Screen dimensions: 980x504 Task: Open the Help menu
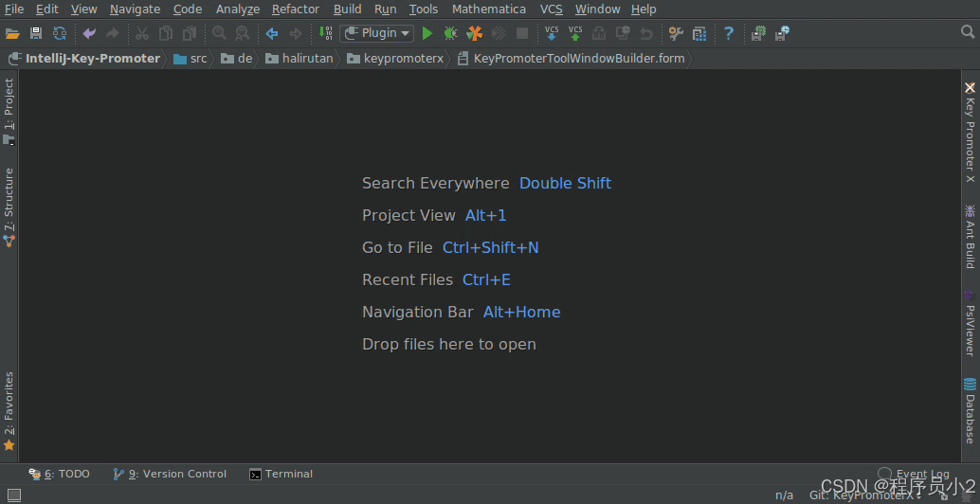(x=644, y=9)
